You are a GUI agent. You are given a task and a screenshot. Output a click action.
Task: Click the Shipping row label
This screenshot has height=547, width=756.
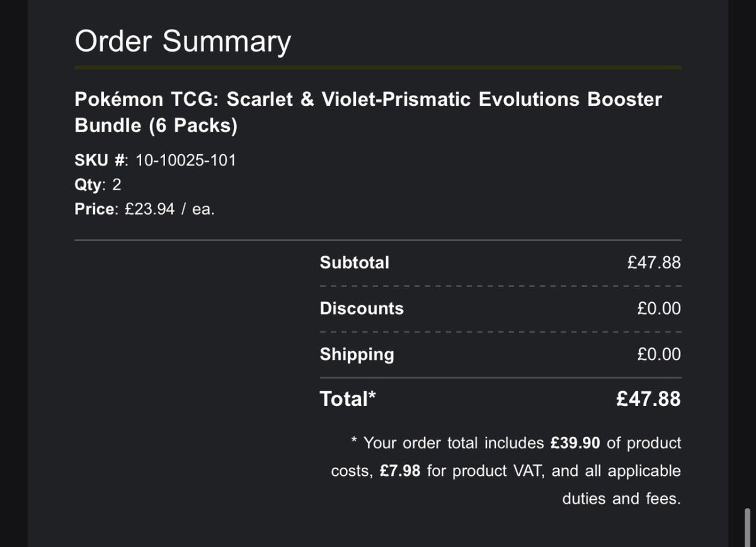tap(357, 354)
